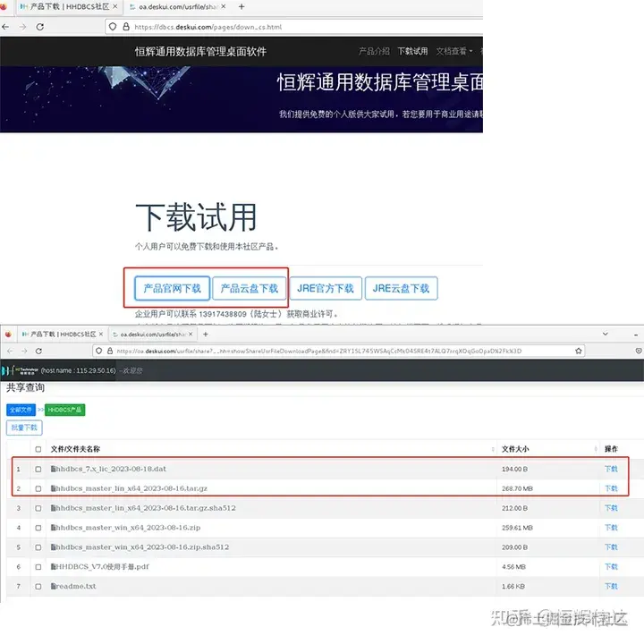Click JRE官方下载 button
The height and width of the screenshot is (644, 644).
tap(326, 288)
